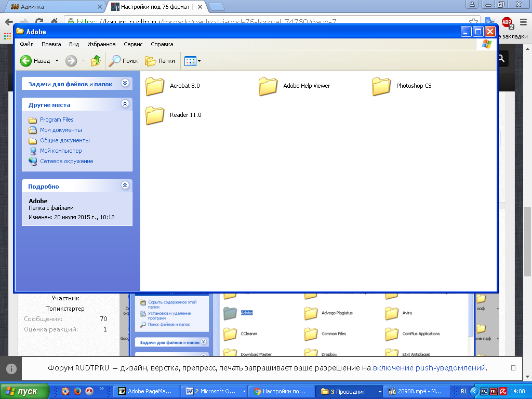Open the Views icon in the toolbar
Image resolution: width=532 pixels, height=399 pixels.
click(x=190, y=61)
